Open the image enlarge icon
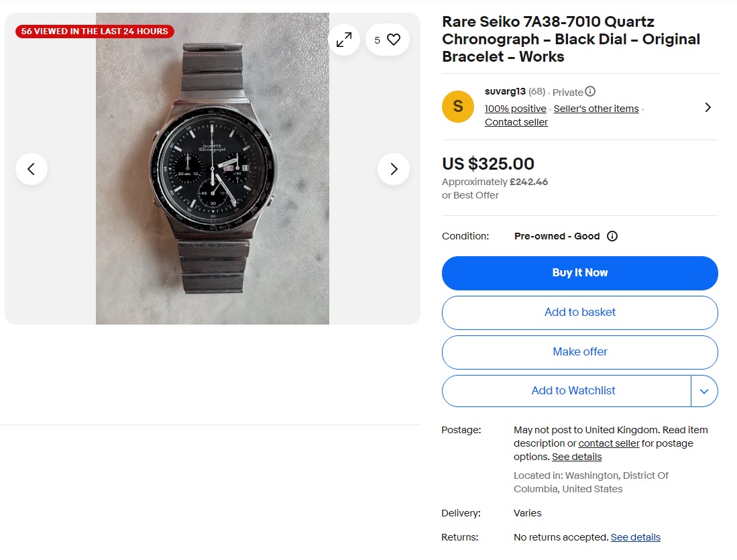The width and height of the screenshot is (737, 560). [x=344, y=40]
